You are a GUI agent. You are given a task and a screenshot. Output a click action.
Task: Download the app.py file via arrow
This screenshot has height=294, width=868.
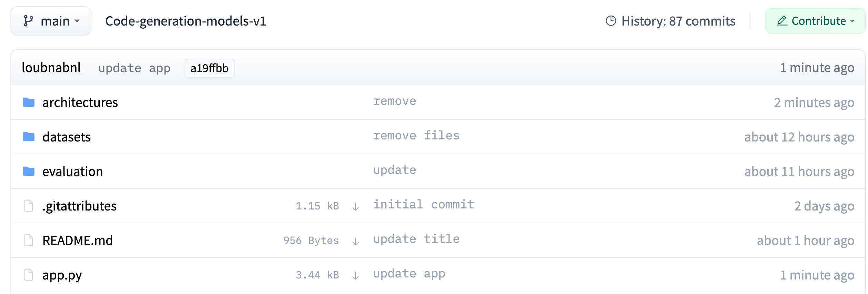click(355, 275)
